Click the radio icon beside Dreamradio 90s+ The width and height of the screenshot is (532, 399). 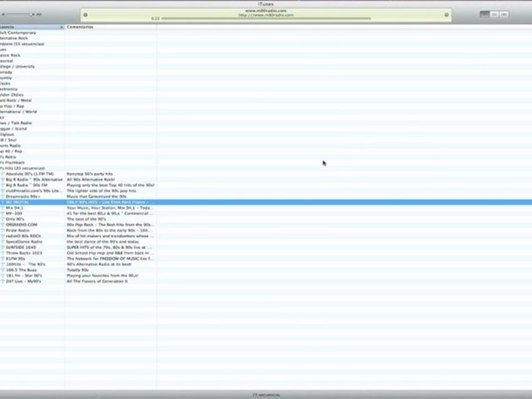(x=3, y=196)
